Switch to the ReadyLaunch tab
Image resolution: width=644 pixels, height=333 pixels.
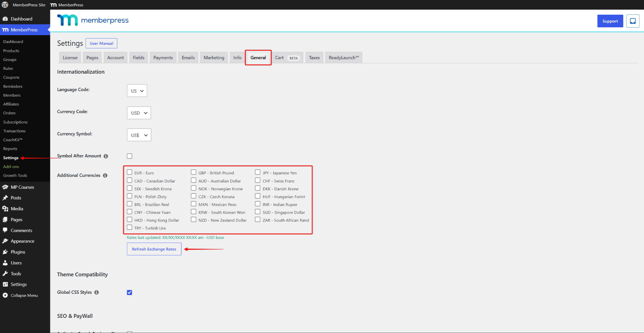tap(344, 58)
